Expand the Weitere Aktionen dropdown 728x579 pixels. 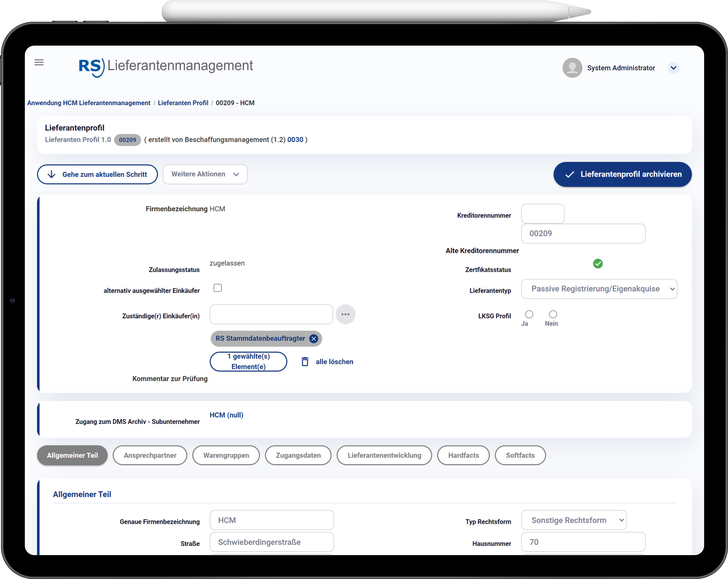[205, 174]
